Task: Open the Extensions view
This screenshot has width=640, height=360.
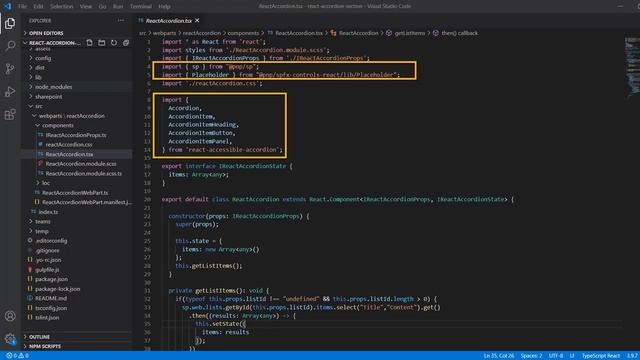Action: 10,114
